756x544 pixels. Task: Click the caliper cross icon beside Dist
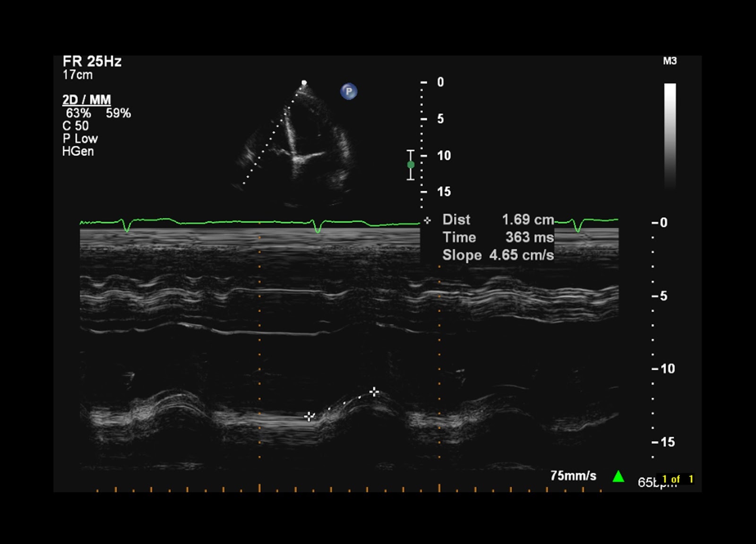coord(427,220)
